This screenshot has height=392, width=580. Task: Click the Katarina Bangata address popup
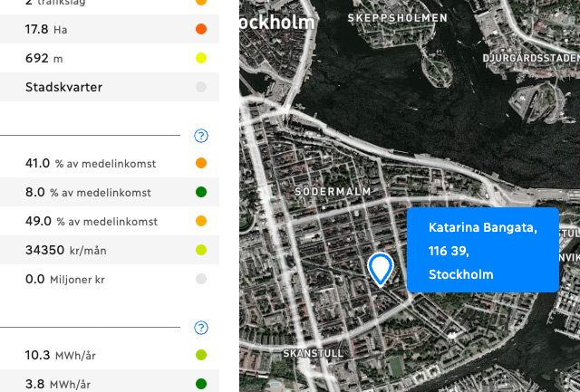point(483,250)
